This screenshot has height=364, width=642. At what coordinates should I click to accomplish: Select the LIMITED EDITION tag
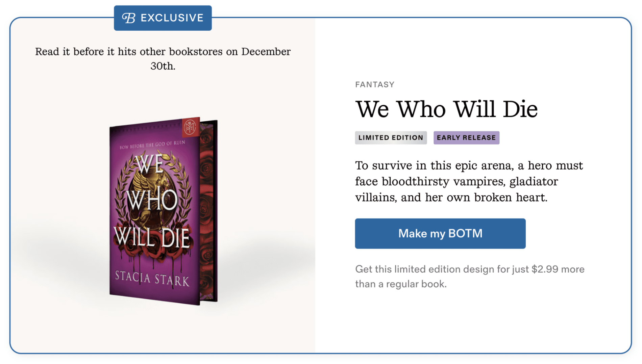[391, 138]
